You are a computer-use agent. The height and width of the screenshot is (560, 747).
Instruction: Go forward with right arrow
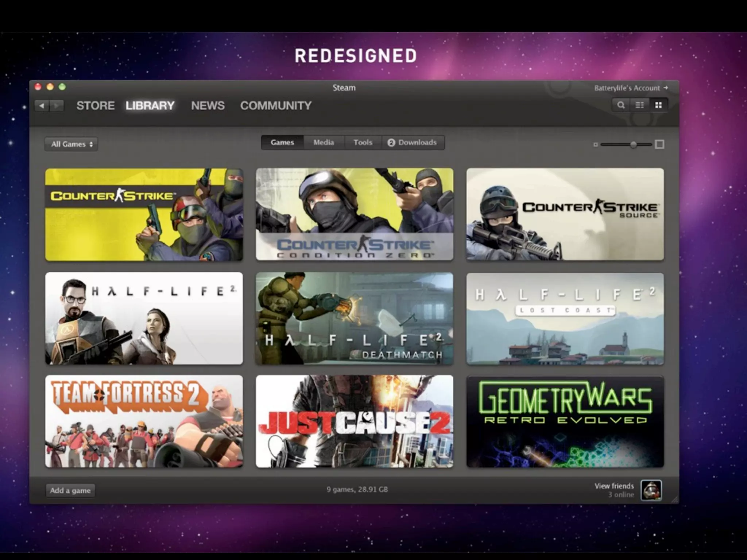(57, 106)
